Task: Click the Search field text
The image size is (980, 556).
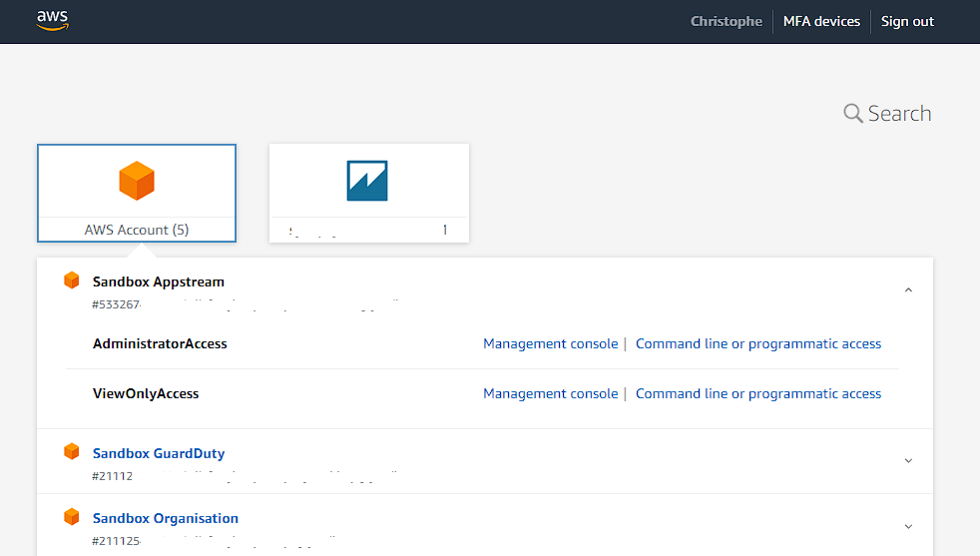Action: tap(899, 114)
